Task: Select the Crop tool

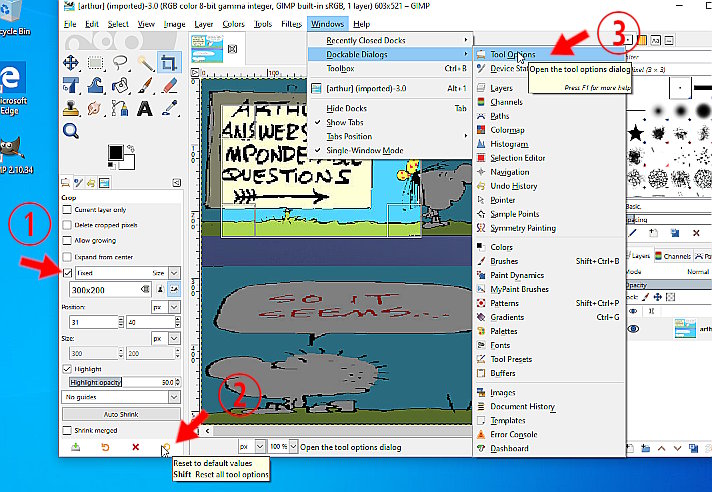Action: 169,63
